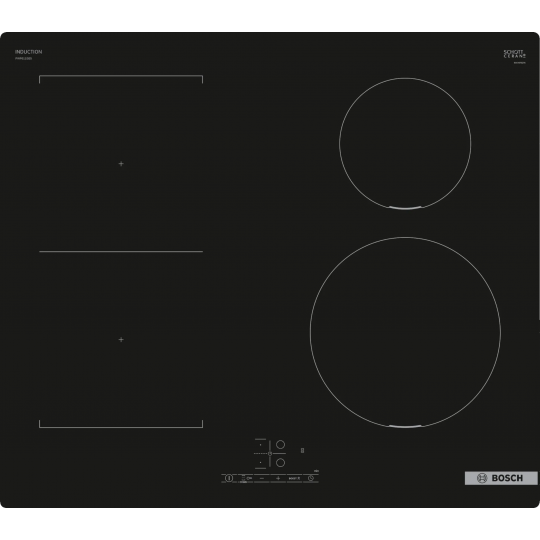
Task: Tap the main power on/off button
Action: 229,478
